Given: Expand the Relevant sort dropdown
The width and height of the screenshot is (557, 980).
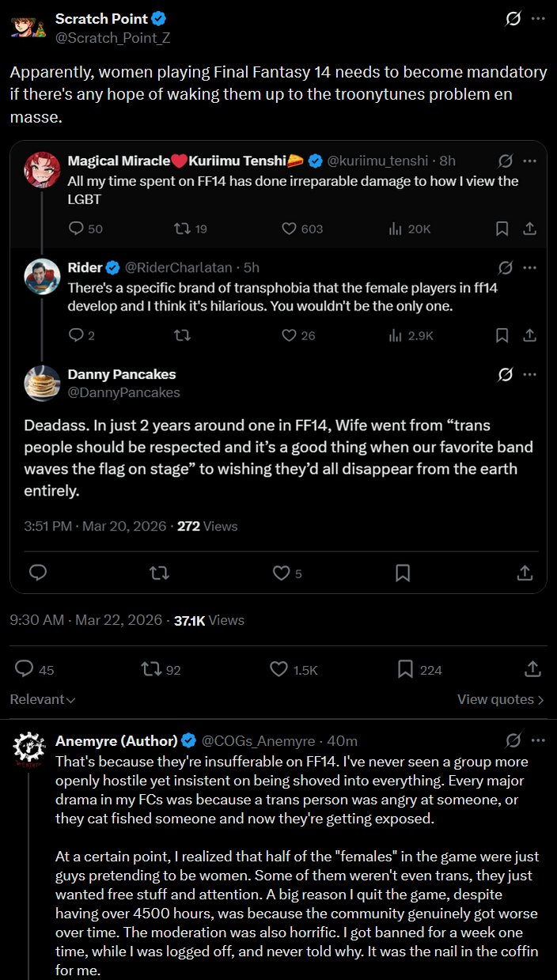Looking at the screenshot, I should pyautogui.click(x=43, y=699).
